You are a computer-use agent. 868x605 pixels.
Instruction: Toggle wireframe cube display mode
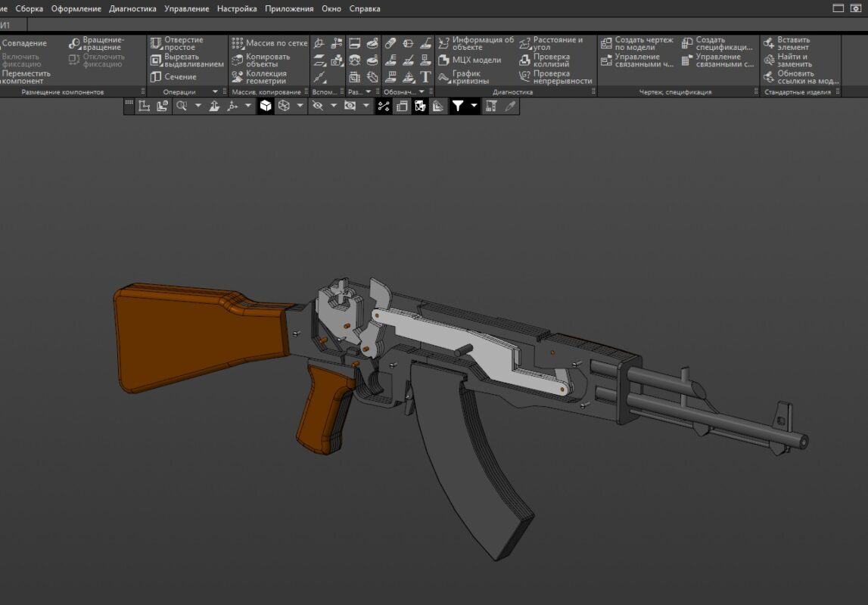pos(284,107)
